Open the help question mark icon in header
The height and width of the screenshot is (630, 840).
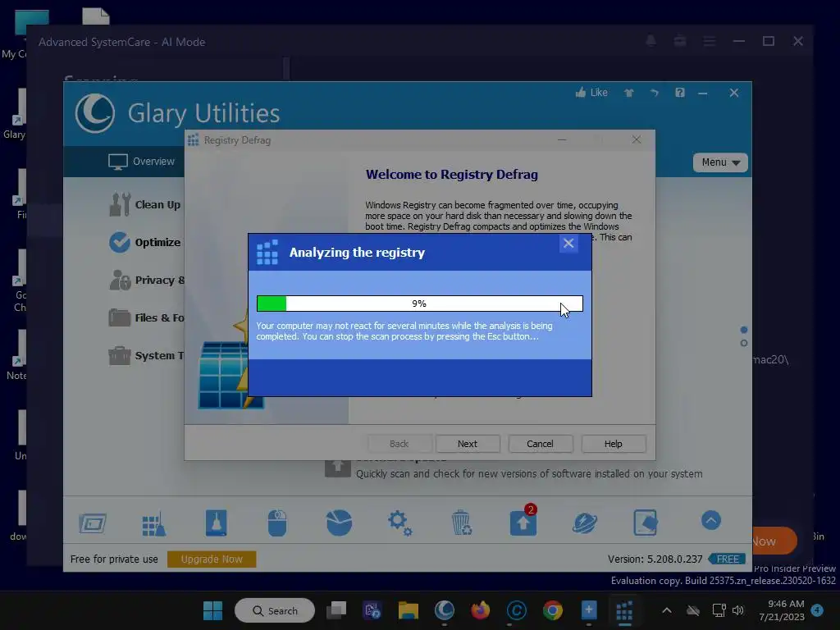tap(680, 93)
